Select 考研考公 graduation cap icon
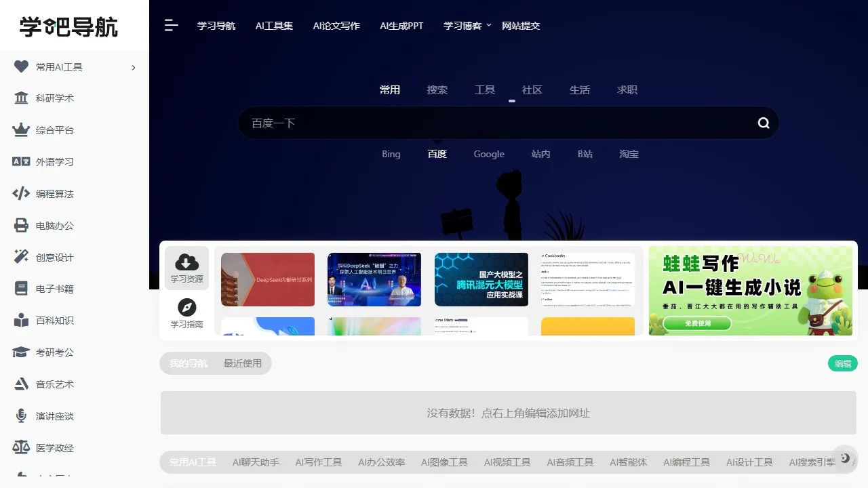This screenshot has height=488, width=868. pos(21,352)
